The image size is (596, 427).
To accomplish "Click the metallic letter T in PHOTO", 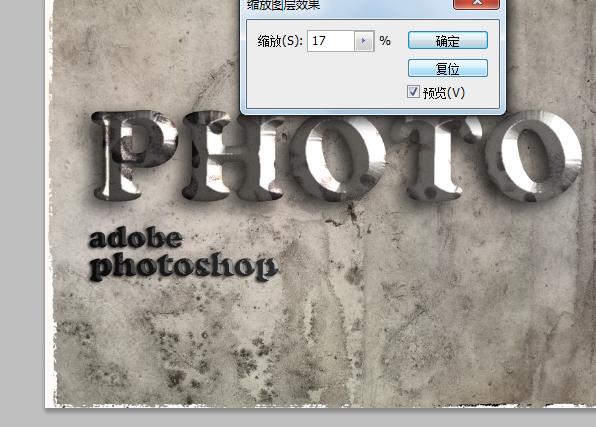I will pos(437,156).
